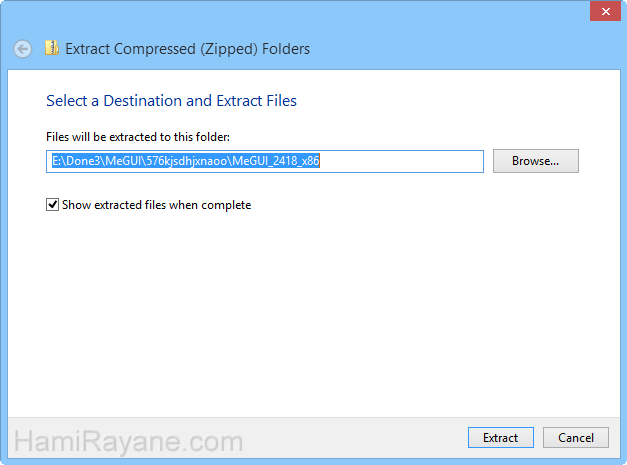
Task: Open the Browse... folder picker
Action: (535, 161)
